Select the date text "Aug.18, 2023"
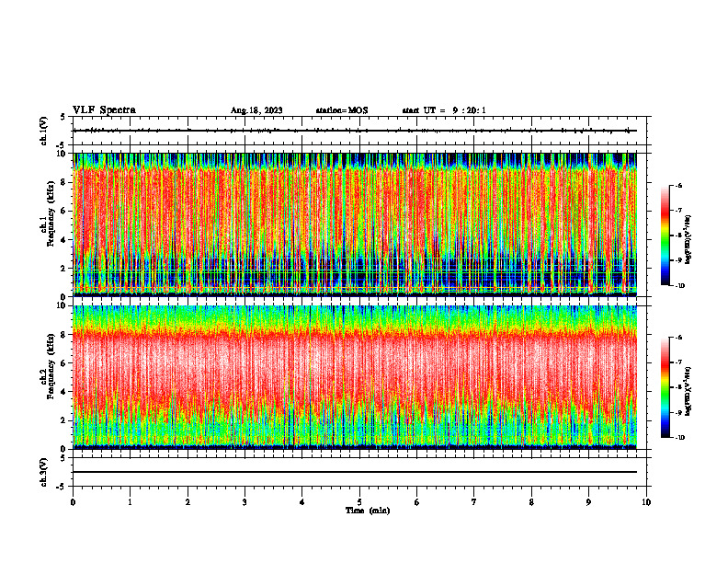Viewport: 728px width, 563px height. (x=256, y=110)
